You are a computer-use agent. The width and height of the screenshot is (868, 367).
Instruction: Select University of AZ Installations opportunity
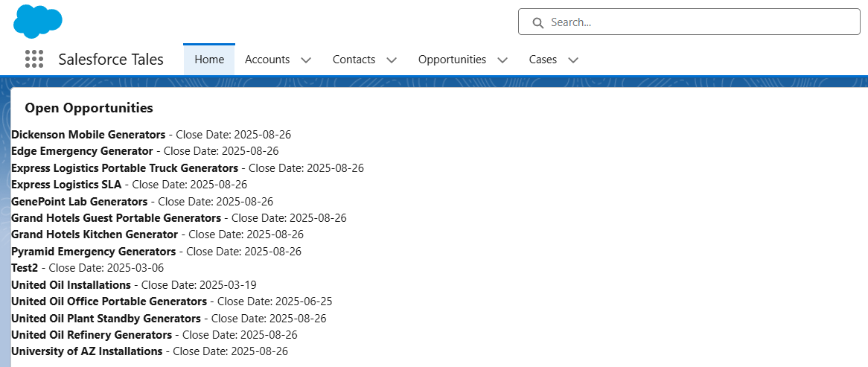coord(87,351)
